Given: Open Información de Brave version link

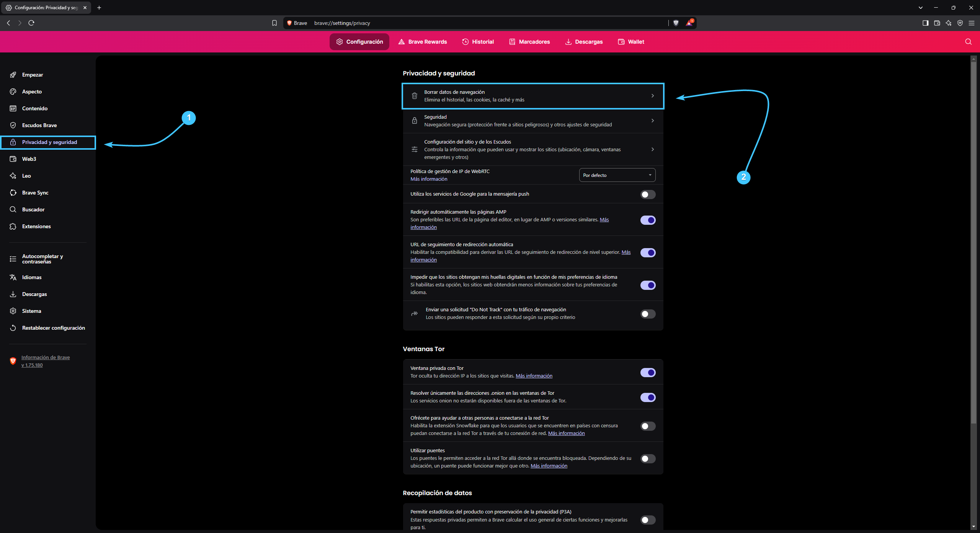Looking at the screenshot, I should click(46, 361).
